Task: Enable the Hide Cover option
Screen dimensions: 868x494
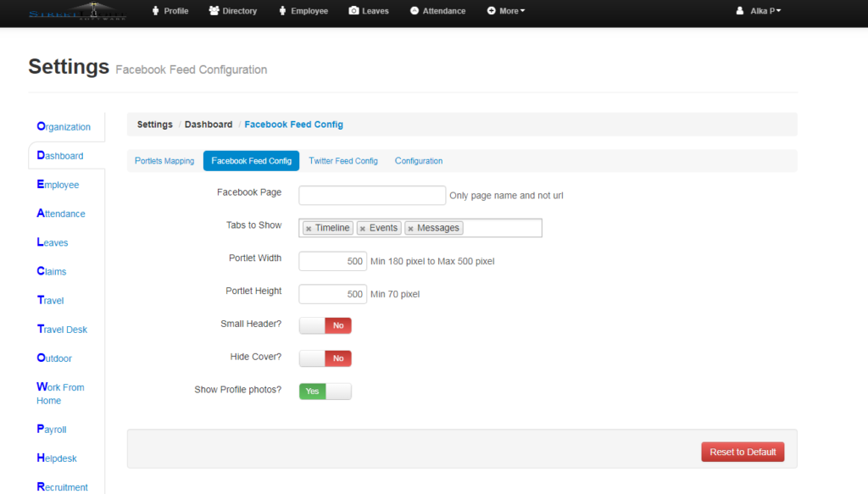Action: click(314, 358)
